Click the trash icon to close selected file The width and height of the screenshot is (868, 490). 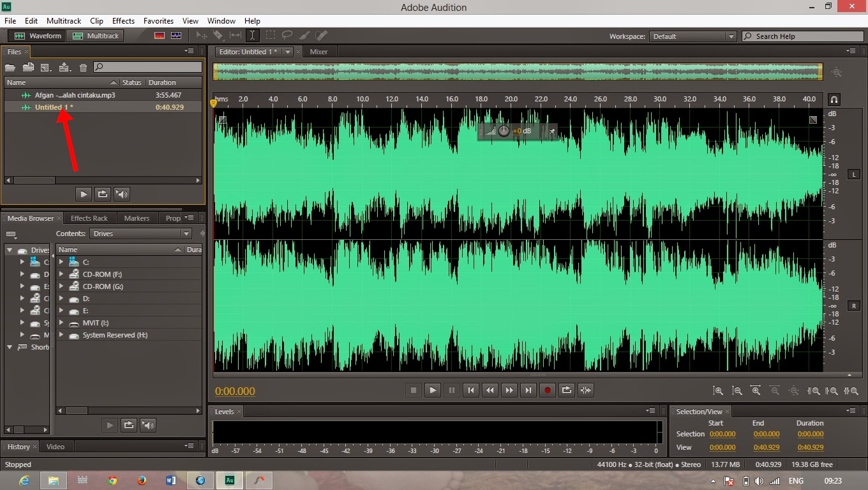(83, 67)
